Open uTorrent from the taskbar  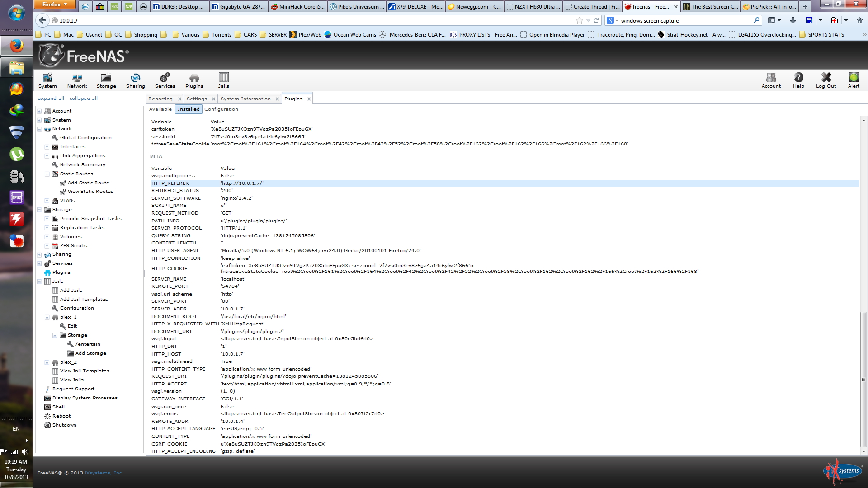click(16, 155)
